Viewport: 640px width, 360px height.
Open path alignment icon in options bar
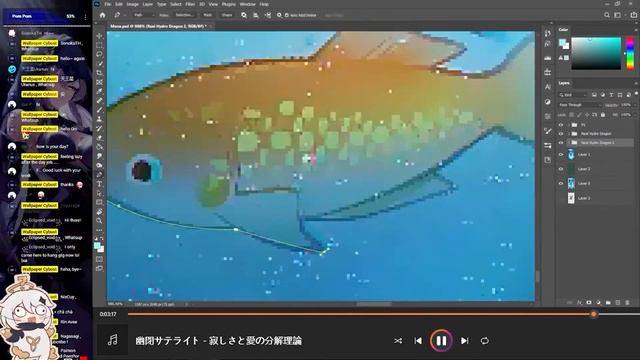pos(256,15)
